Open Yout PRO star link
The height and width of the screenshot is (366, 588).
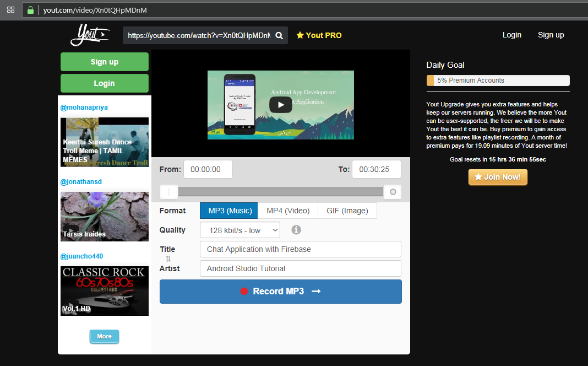click(319, 35)
